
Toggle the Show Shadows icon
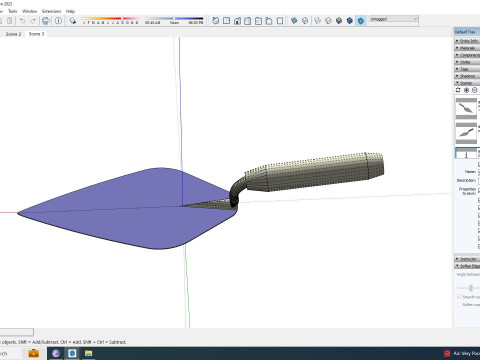73,21
